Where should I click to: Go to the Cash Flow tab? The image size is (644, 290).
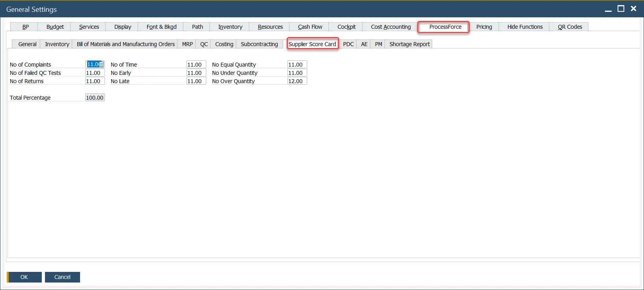(x=310, y=27)
